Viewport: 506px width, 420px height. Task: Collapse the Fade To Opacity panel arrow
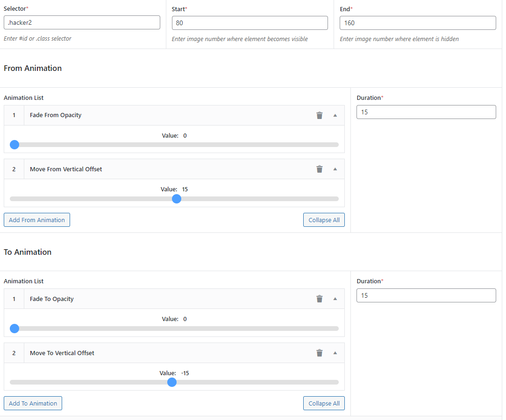335,299
